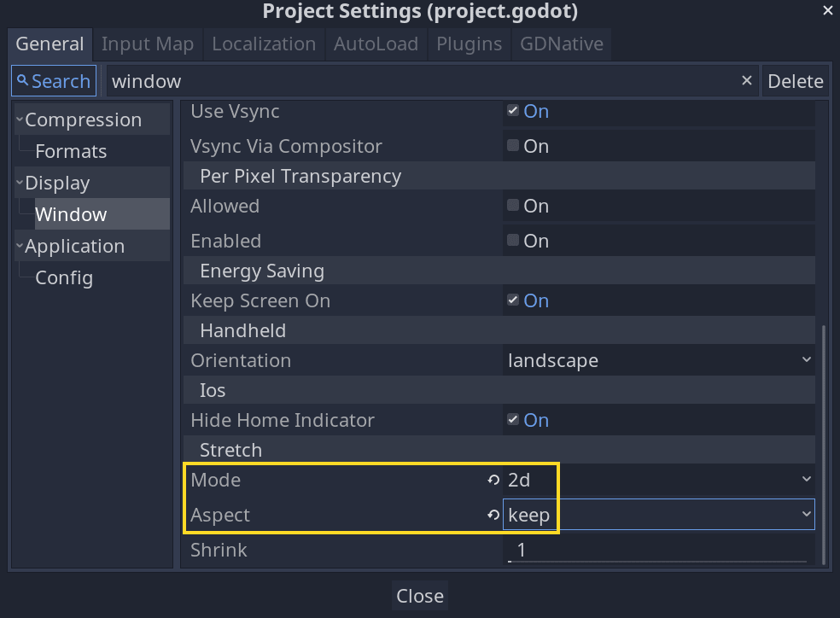Revert Aspect setting to its default value
Viewport: 840px width, 618px height.
pyautogui.click(x=493, y=515)
